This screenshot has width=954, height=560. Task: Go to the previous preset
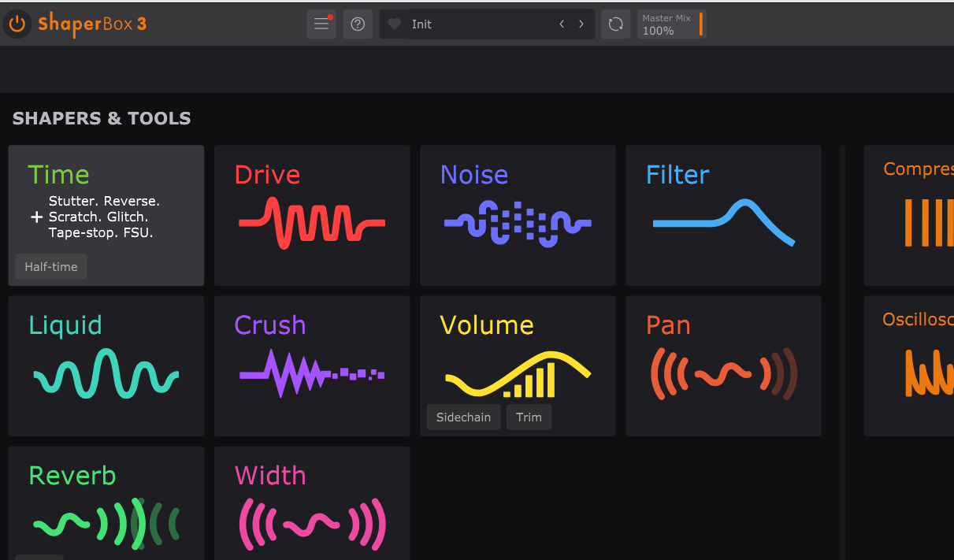(x=562, y=24)
